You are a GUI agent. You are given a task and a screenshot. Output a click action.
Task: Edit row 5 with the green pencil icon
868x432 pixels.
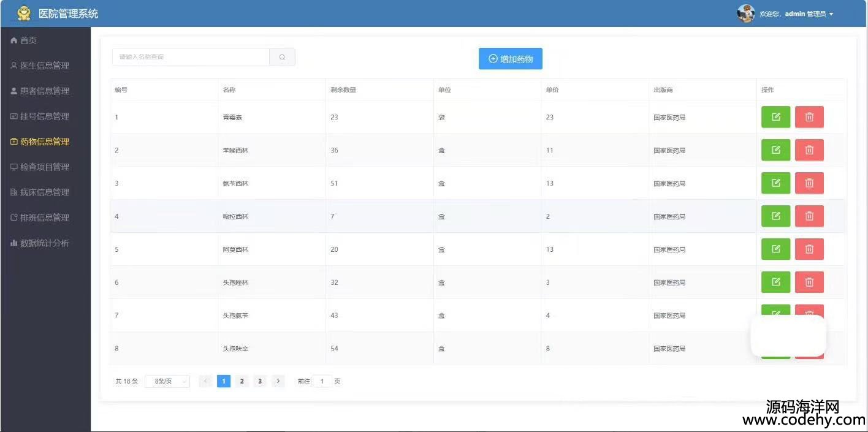click(775, 249)
